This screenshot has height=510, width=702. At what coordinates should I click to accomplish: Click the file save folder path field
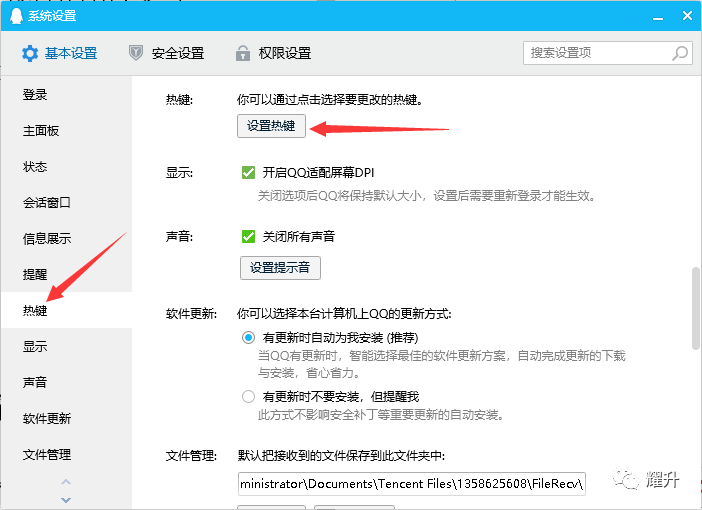click(411, 484)
